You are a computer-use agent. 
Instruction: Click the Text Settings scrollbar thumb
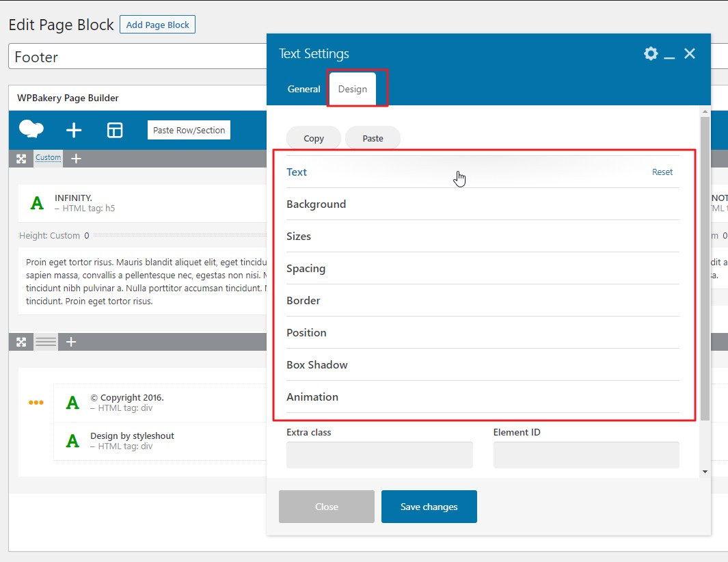coord(705,268)
